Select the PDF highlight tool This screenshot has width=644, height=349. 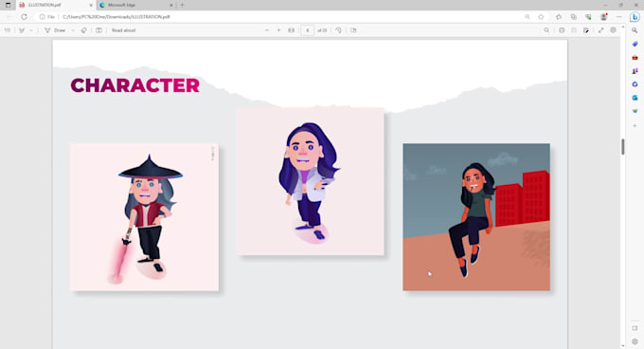tap(22, 30)
